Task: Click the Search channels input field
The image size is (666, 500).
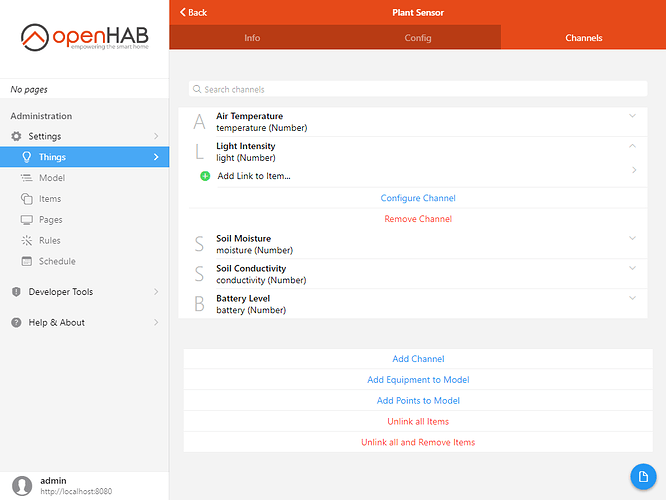Action: tap(418, 89)
